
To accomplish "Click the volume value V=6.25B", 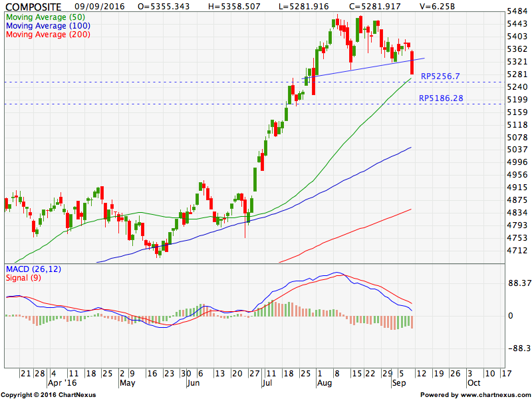I will pyautogui.click(x=438, y=7).
